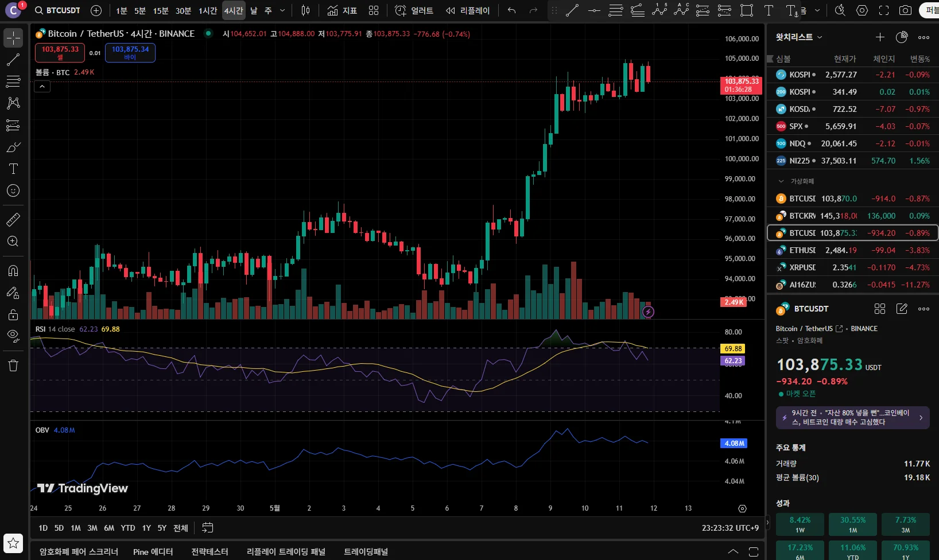Select the brush drawing tool
This screenshot has width=939, height=560.
click(13, 147)
